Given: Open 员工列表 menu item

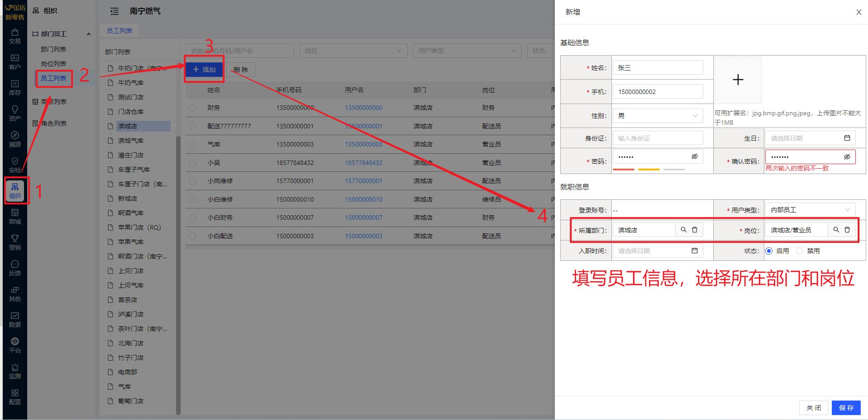Looking at the screenshot, I should 53,78.
